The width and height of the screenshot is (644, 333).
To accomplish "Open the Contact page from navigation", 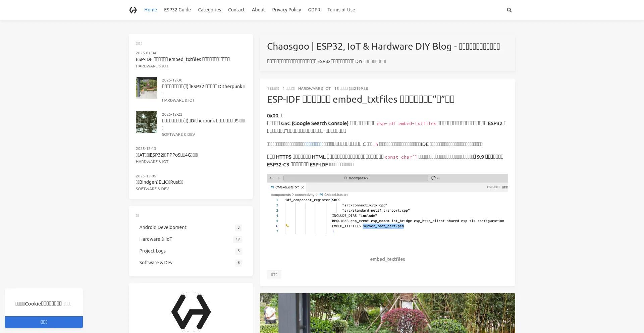I will click(236, 10).
